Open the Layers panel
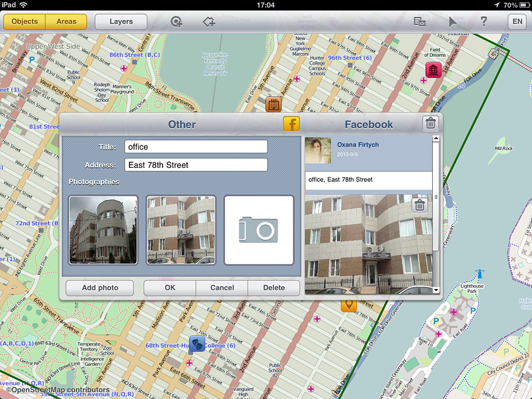 (121, 22)
